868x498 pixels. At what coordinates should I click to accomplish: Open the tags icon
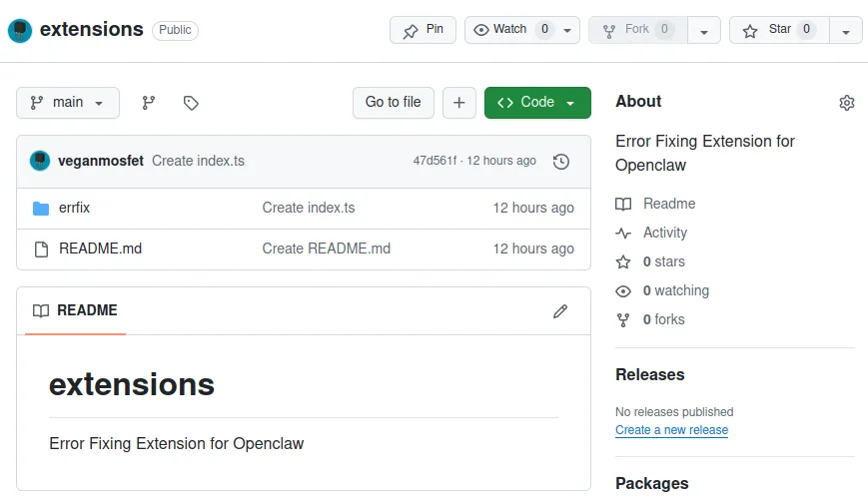tap(191, 103)
